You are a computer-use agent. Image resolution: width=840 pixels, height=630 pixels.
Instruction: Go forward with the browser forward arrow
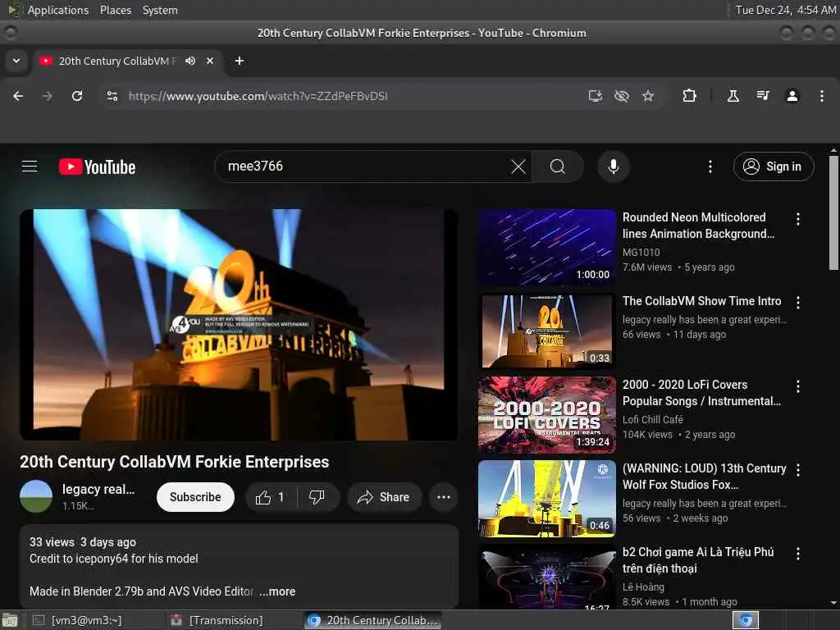click(48, 96)
